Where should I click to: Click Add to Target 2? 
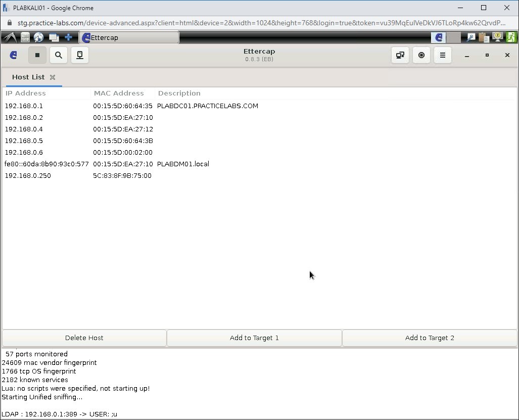(x=429, y=338)
